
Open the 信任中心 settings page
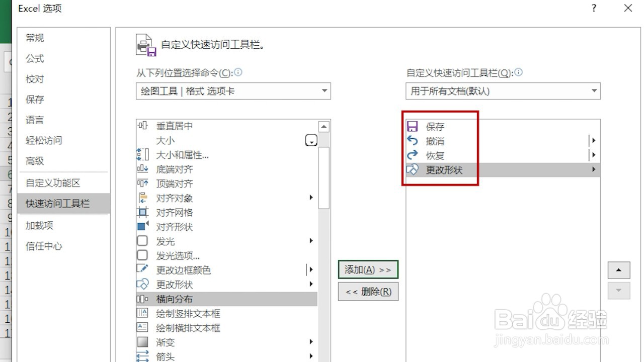coord(43,246)
